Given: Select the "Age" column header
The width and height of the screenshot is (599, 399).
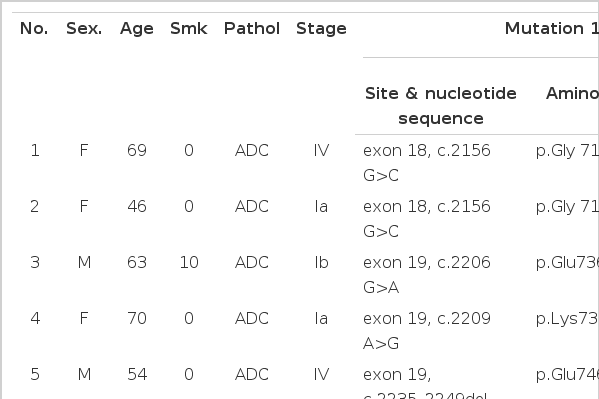Looking at the screenshot, I should click(137, 29).
